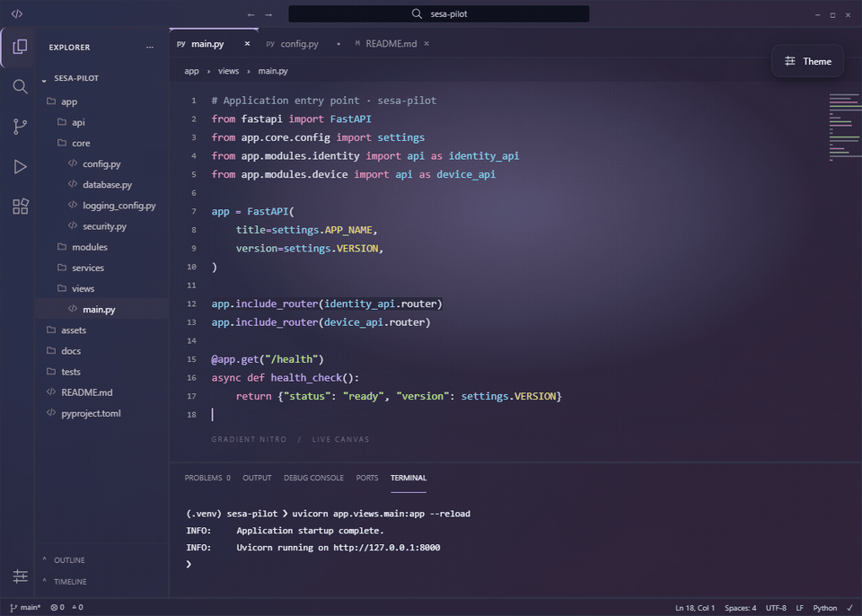Close the README.md tab
The height and width of the screenshot is (616, 862).
click(427, 43)
